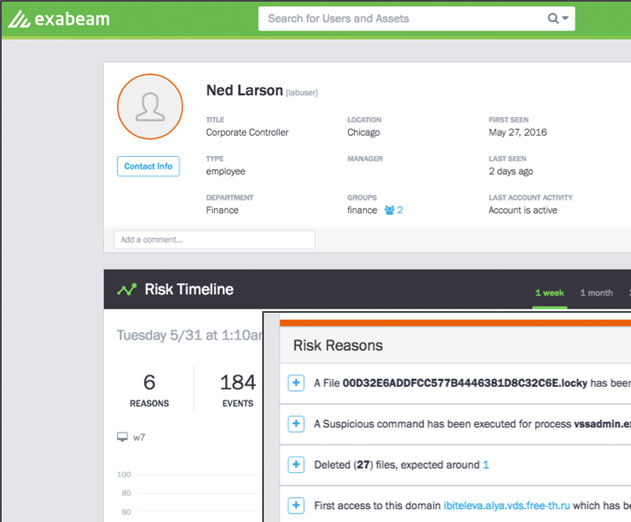This screenshot has height=522, width=631.
Task: Click the 00D32E6ADDFCC577B4446381D8C32C6E.locky filename
Action: [465, 383]
